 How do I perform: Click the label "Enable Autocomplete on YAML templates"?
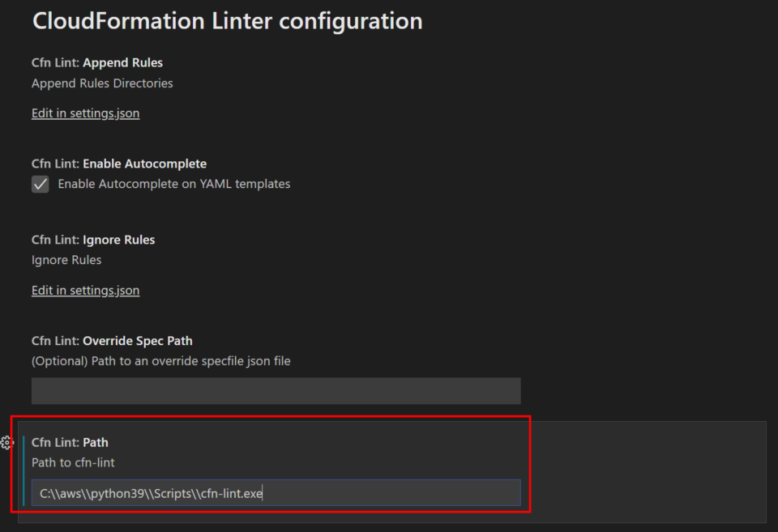pos(173,184)
